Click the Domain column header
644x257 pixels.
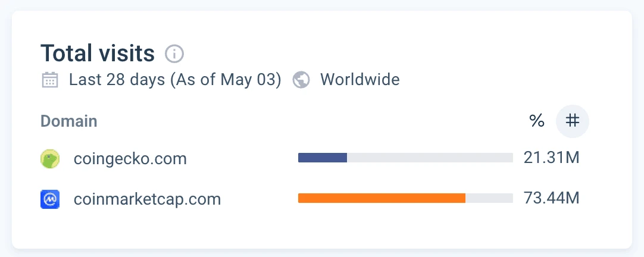pos(68,121)
